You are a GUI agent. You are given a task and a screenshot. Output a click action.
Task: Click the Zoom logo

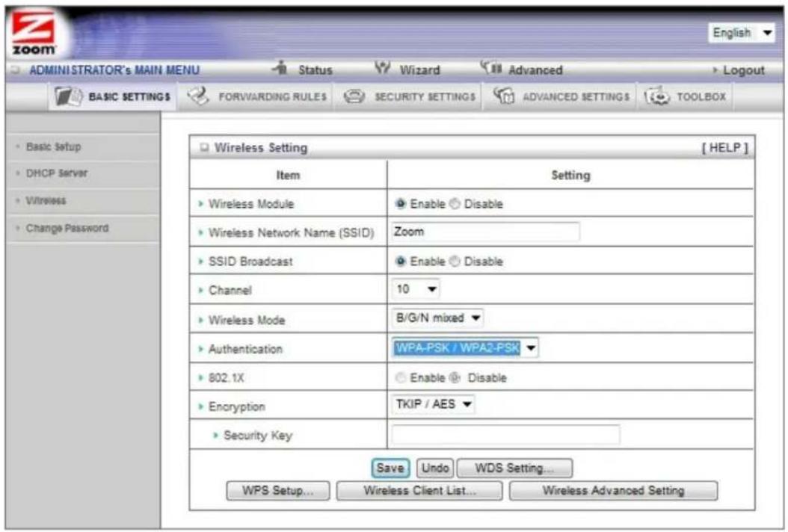tap(34, 33)
